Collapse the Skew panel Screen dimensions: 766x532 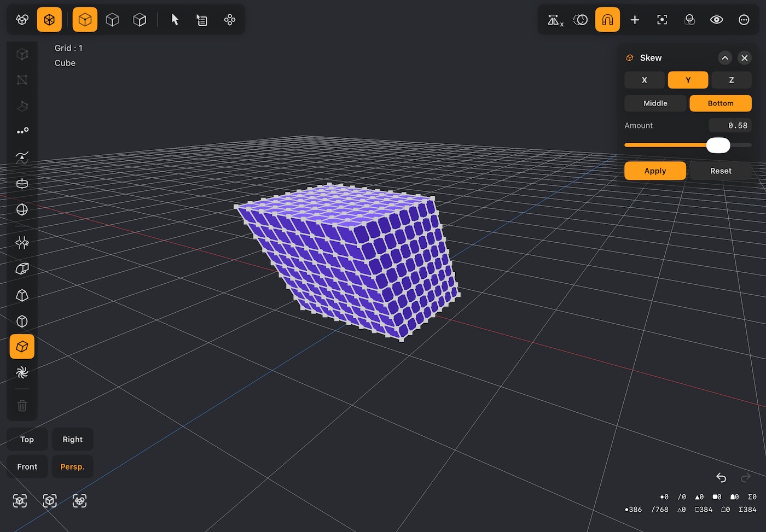(725, 58)
